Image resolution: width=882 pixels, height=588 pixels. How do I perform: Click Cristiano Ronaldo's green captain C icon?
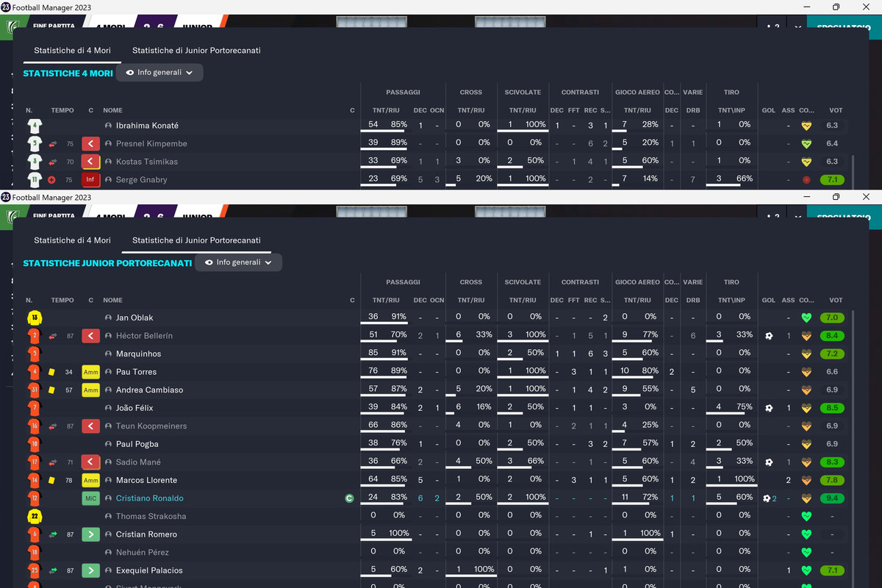(350, 498)
